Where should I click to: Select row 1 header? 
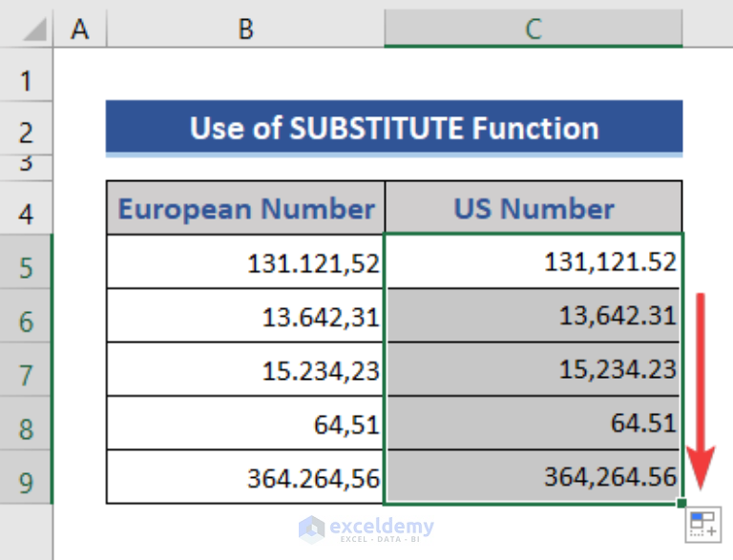(26, 74)
